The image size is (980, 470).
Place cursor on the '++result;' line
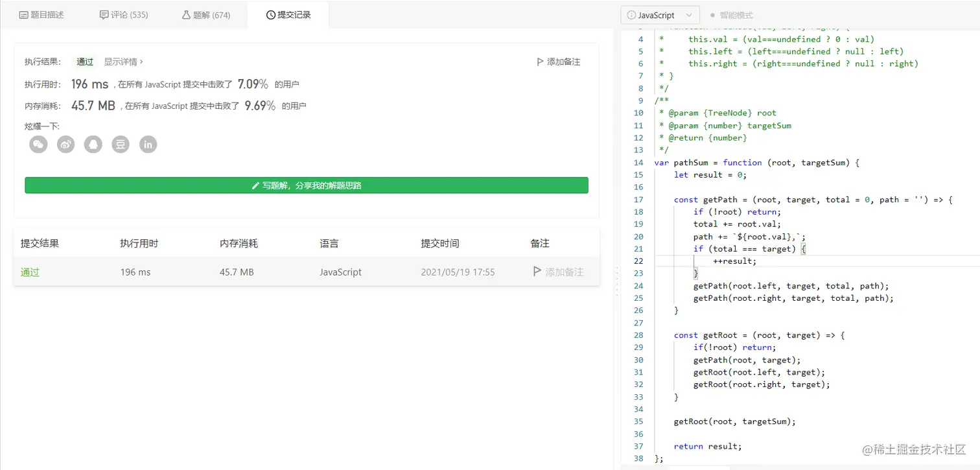click(x=735, y=261)
